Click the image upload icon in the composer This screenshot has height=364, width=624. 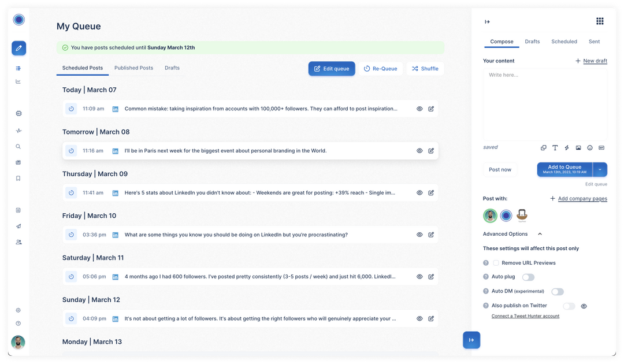[578, 147]
